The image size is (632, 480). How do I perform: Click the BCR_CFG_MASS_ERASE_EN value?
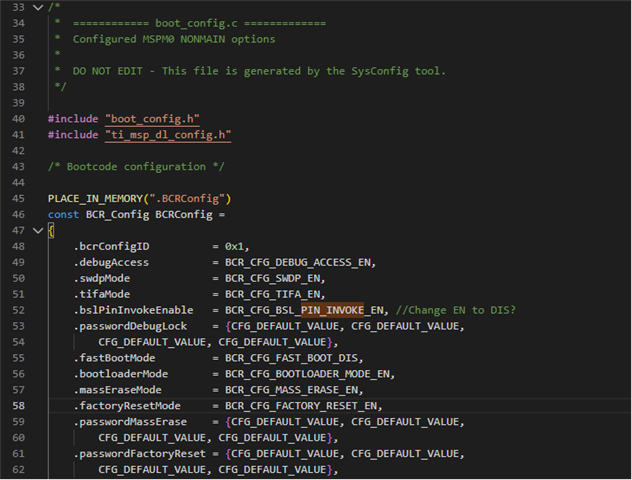291,390
